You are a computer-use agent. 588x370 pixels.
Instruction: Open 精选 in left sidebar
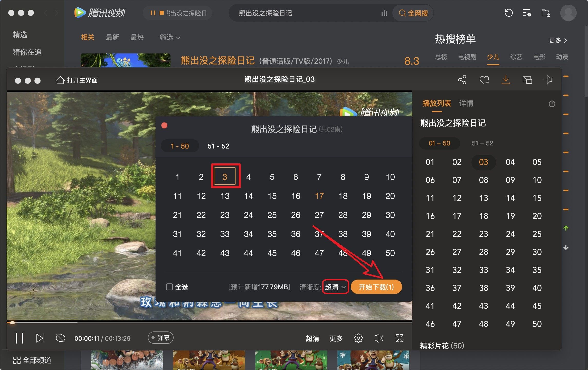(x=20, y=35)
